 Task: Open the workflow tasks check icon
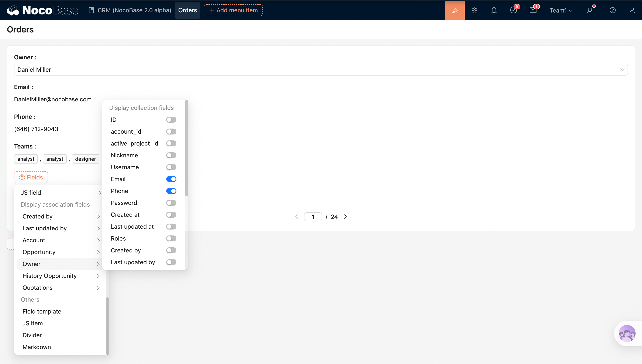[x=513, y=10]
